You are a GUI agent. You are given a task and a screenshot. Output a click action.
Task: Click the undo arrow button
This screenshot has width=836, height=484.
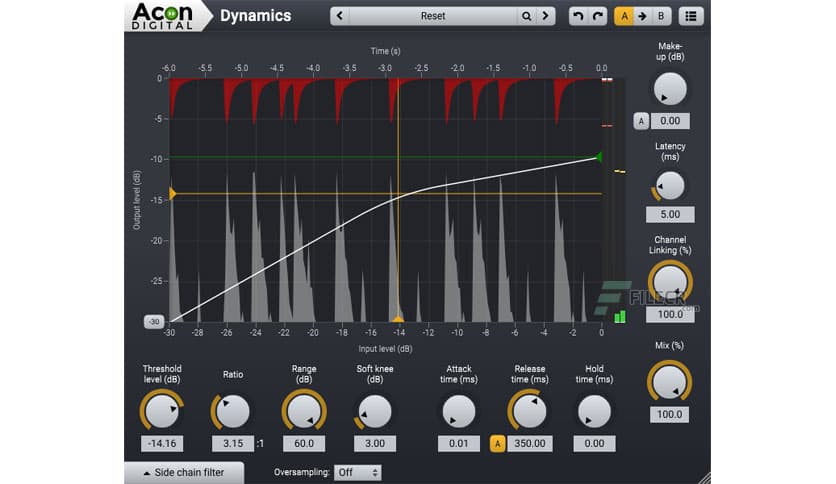(x=578, y=16)
